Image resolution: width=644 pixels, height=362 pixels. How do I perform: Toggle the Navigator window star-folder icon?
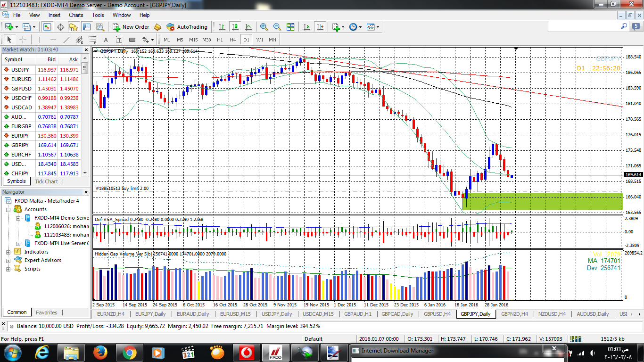[74, 27]
